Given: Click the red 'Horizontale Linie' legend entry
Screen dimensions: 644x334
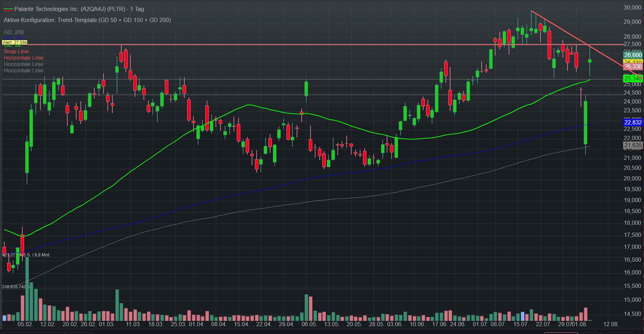Looking at the screenshot, I should pos(24,58).
